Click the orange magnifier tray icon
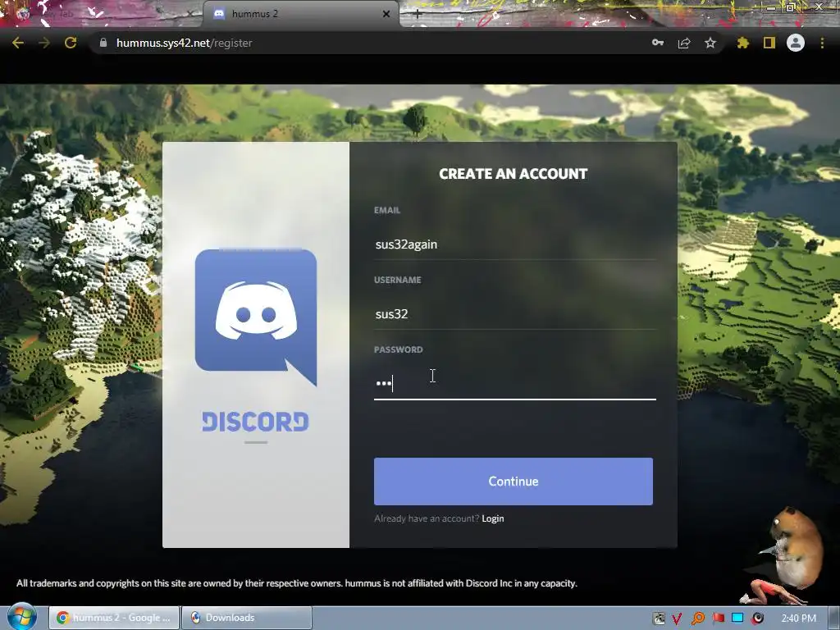Image resolution: width=840 pixels, height=630 pixels. 697,619
